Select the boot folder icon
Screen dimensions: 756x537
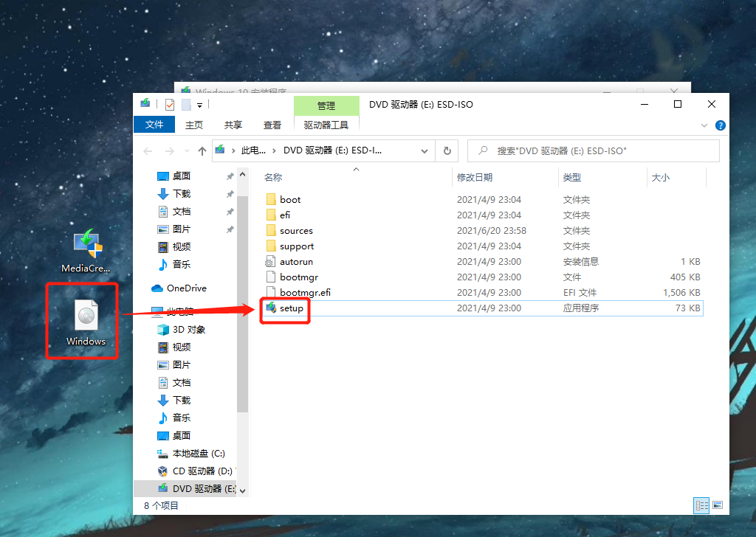click(x=271, y=199)
